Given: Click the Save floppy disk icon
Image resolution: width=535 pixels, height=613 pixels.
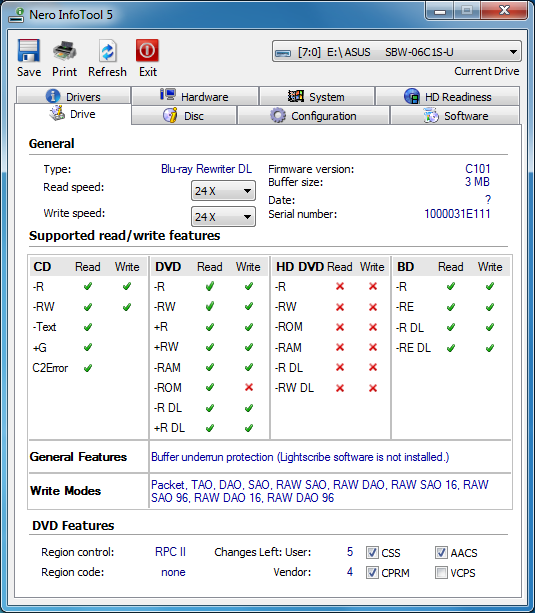Looking at the screenshot, I should (29, 50).
